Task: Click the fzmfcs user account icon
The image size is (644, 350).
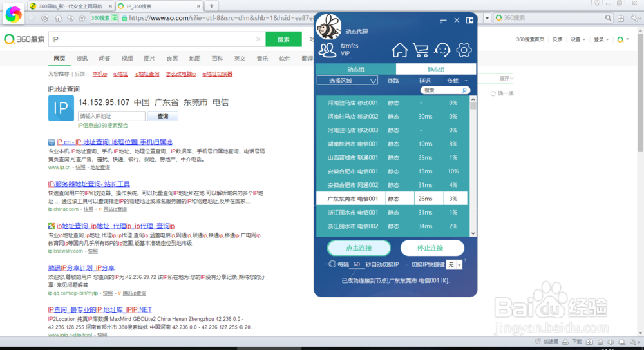Action: (x=327, y=50)
